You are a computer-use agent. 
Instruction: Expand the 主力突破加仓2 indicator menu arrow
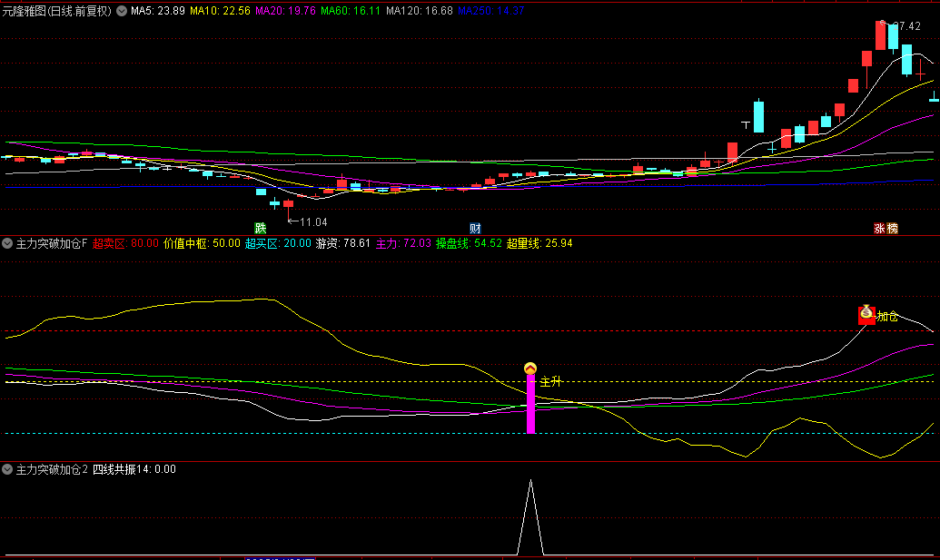click(7, 469)
